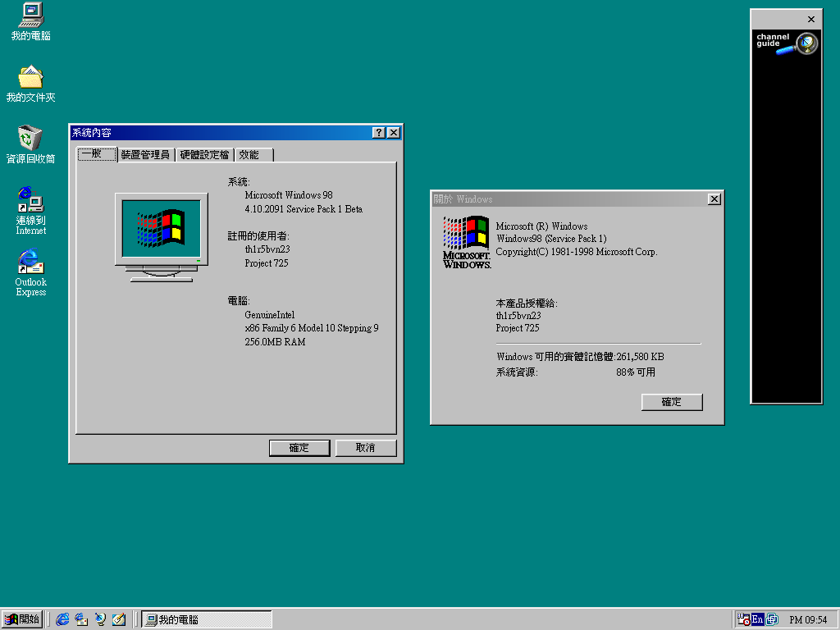This screenshot has height=630, width=840.
Task: Launch Internet Explorer from quick launch bar
Action: pyautogui.click(x=62, y=619)
